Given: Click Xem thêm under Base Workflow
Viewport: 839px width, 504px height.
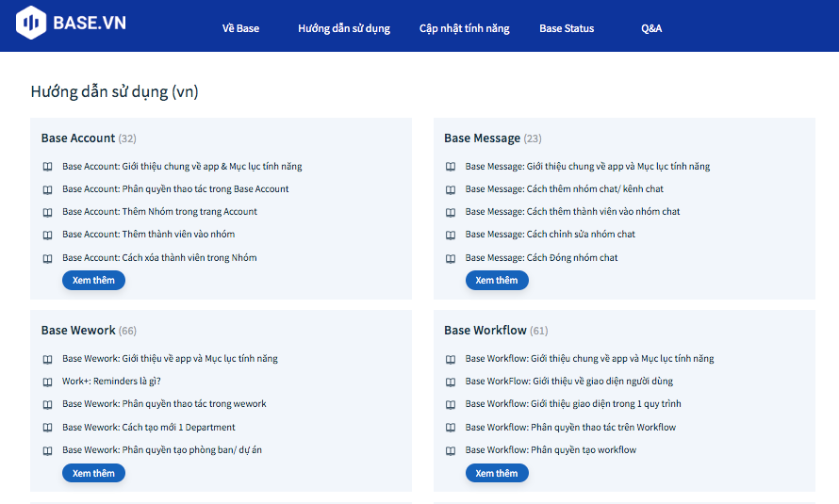Looking at the screenshot, I should point(497,473).
